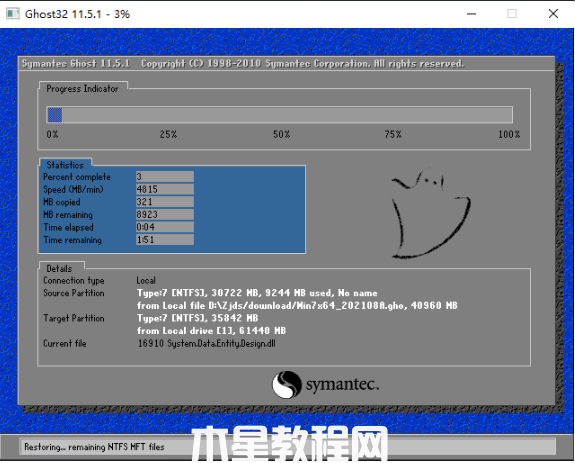Minimize the Ghost32 window
The image size is (575, 463).
tap(471, 14)
